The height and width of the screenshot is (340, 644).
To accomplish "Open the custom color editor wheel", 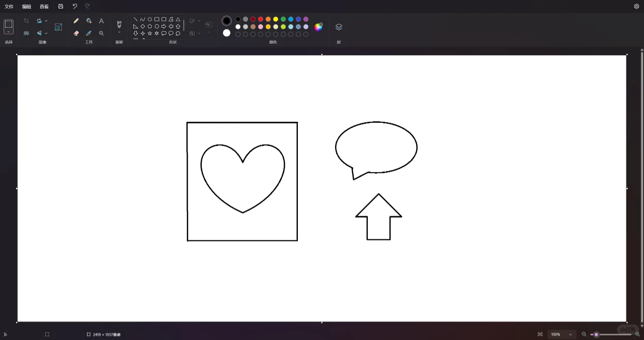I will [318, 27].
